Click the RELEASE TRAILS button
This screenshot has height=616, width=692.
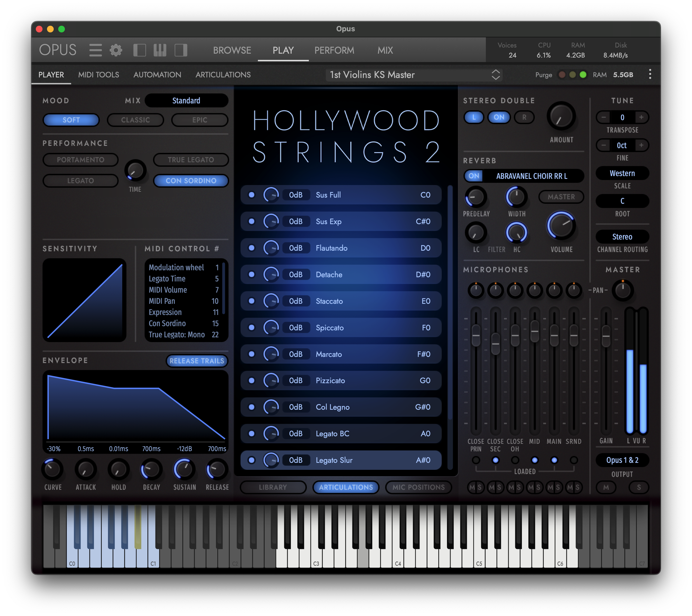(x=197, y=361)
